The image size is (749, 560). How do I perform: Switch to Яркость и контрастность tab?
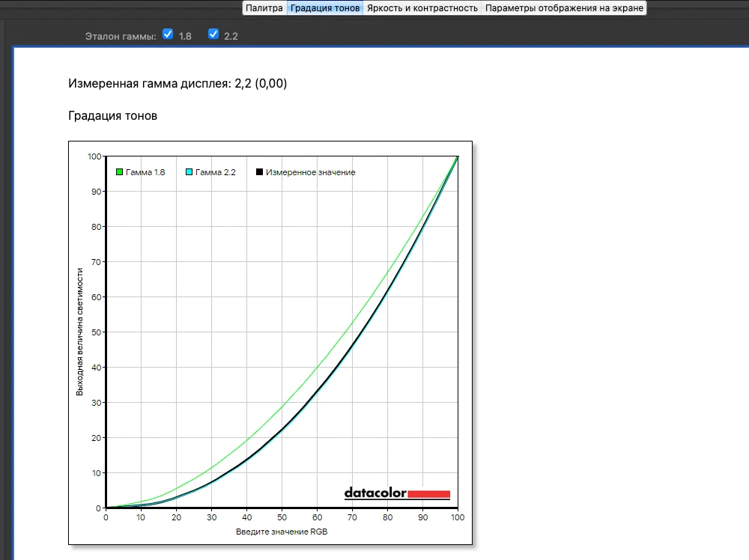[x=422, y=8]
